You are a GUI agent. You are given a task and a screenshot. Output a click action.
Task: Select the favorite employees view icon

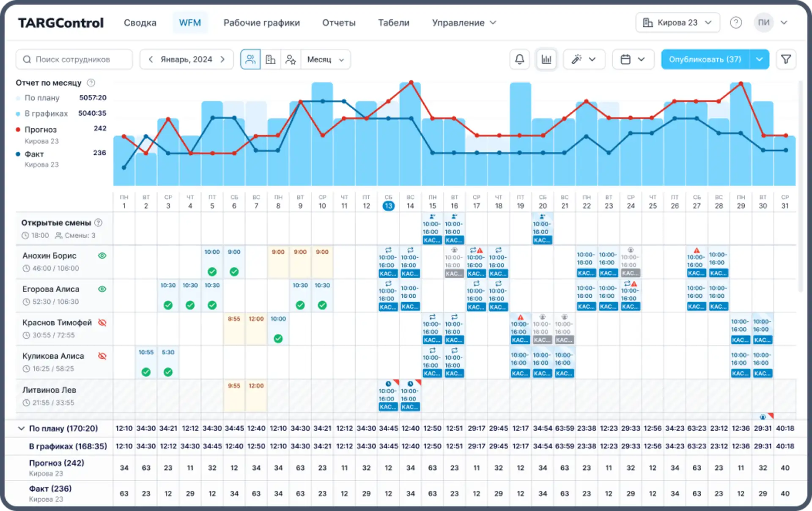point(291,59)
